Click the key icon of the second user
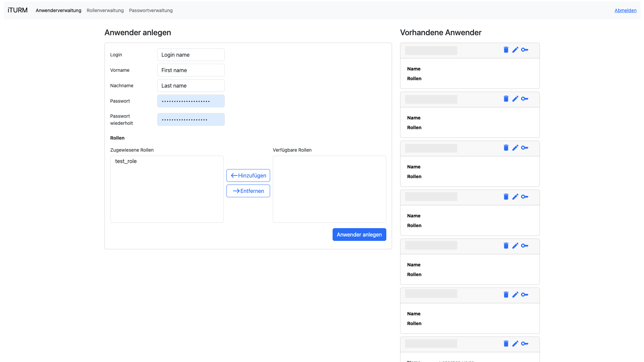644x362 pixels. coord(524,99)
